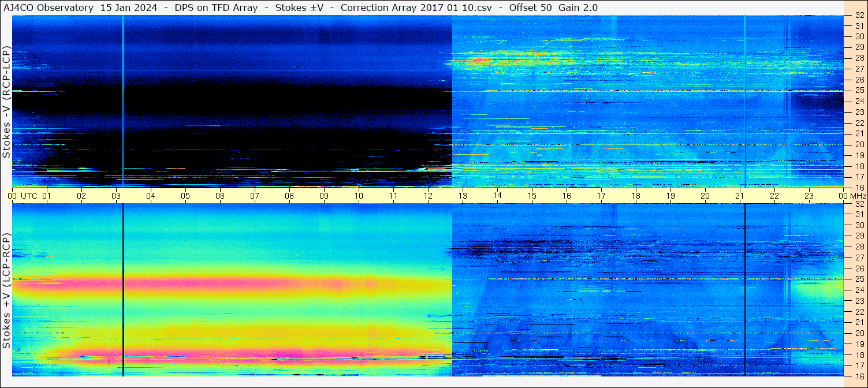Click 25 MHz label of lower +V panel
This screenshot has width=868, height=388.
click(859, 279)
